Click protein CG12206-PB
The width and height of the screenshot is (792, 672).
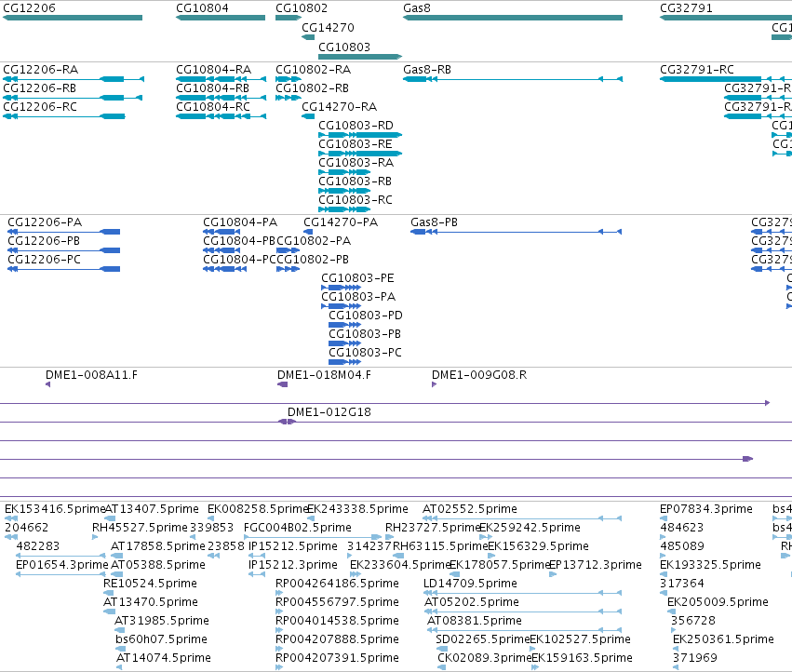tap(63, 250)
